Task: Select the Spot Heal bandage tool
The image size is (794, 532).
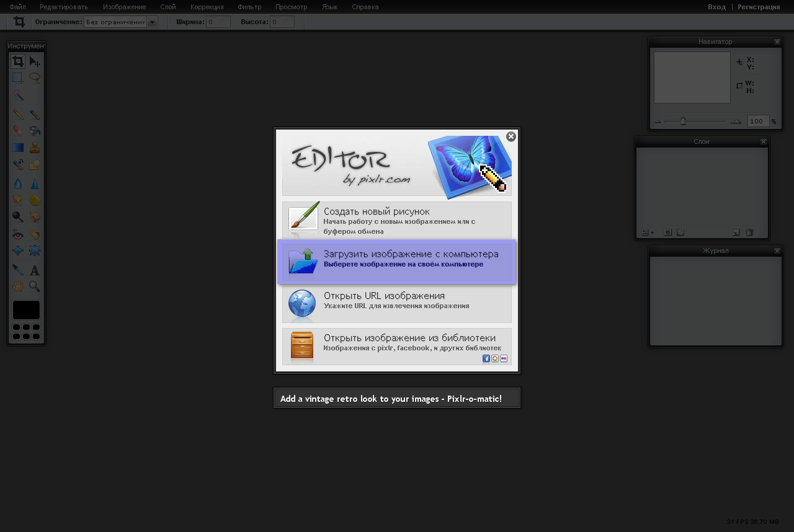Action: 35,234
